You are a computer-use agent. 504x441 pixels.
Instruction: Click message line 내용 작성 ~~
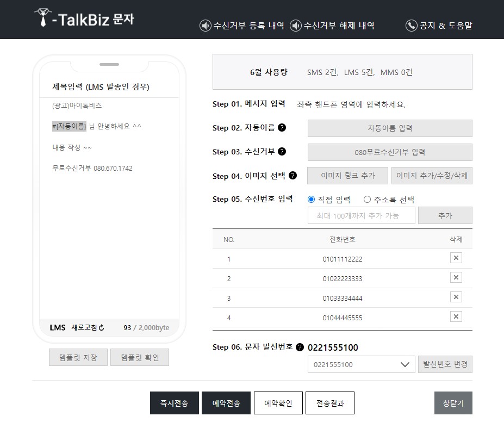72,147
